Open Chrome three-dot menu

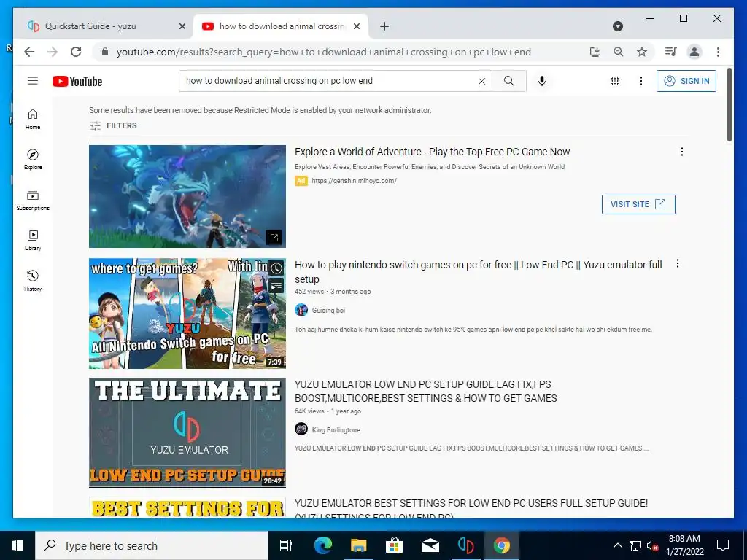[718, 52]
